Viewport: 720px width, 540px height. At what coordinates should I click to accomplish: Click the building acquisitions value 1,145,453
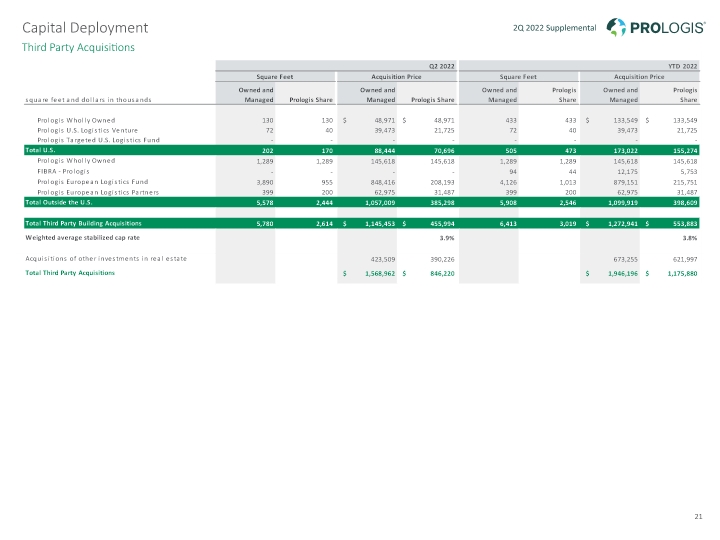click(380, 224)
